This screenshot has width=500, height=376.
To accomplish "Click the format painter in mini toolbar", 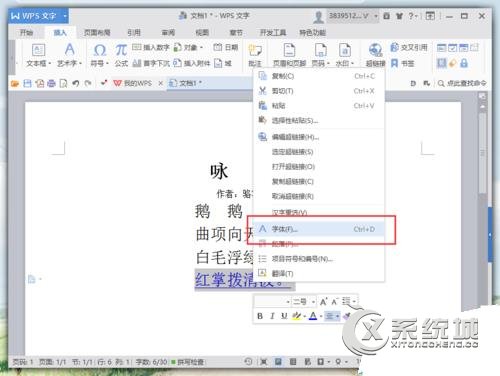I will click(x=347, y=315).
